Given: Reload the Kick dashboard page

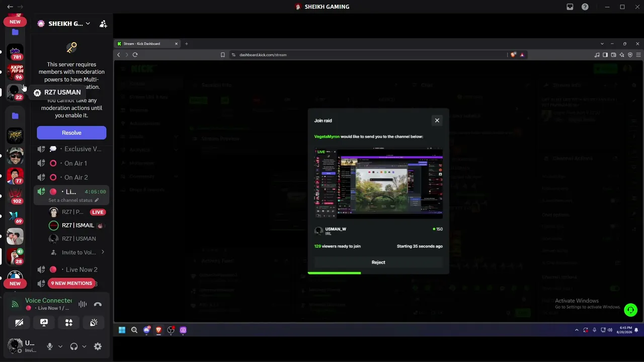Looking at the screenshot, I should (135, 55).
